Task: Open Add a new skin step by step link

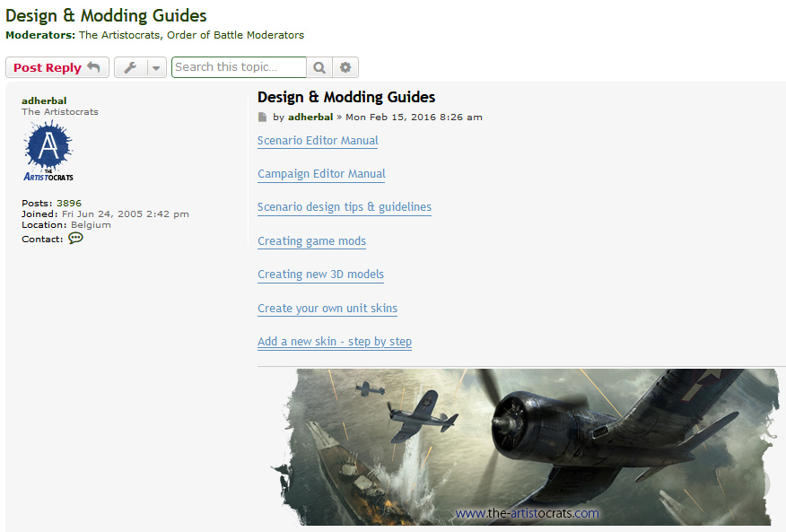Action: [x=335, y=342]
